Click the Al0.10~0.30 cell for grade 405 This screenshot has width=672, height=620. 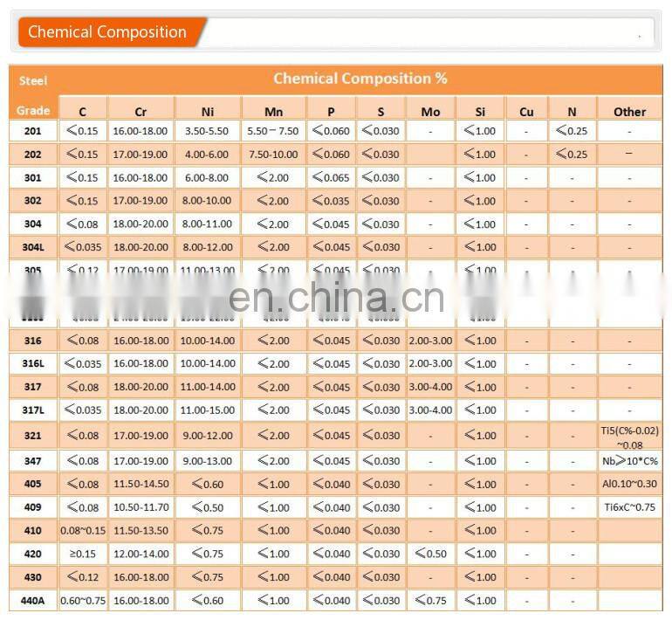tap(629, 484)
